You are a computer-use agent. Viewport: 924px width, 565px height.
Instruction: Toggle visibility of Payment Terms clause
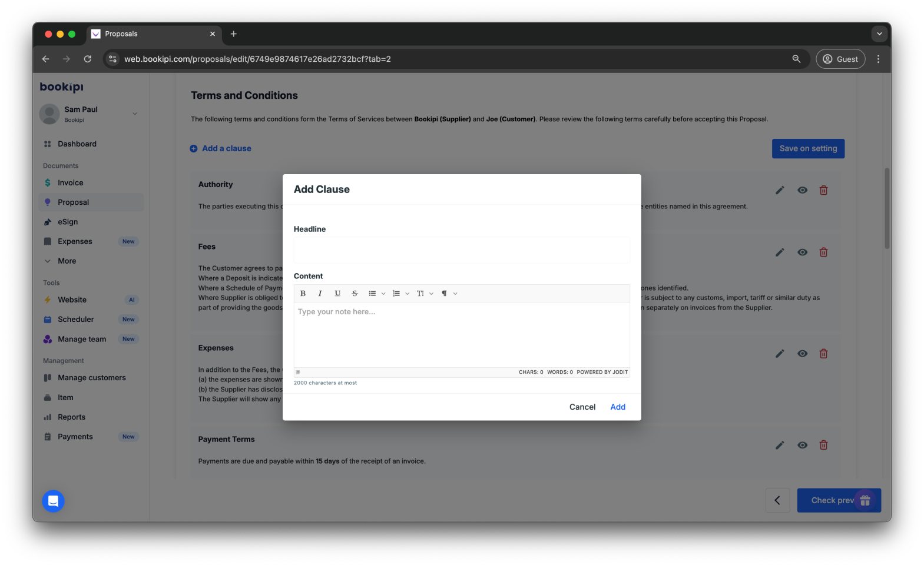[802, 446]
